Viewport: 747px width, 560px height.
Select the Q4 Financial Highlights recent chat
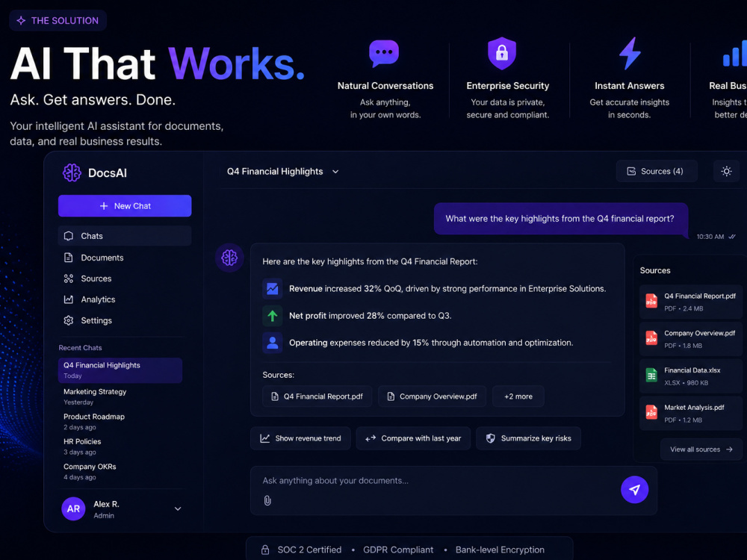120,370
